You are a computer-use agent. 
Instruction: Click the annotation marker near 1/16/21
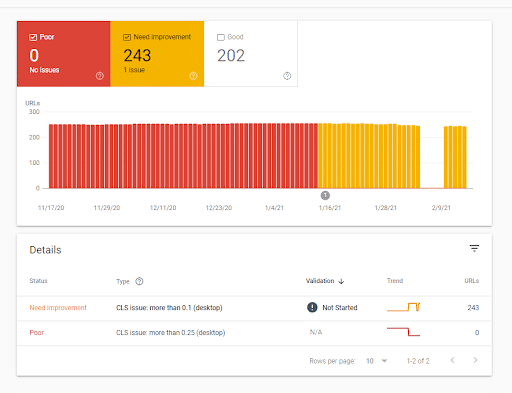pos(325,195)
